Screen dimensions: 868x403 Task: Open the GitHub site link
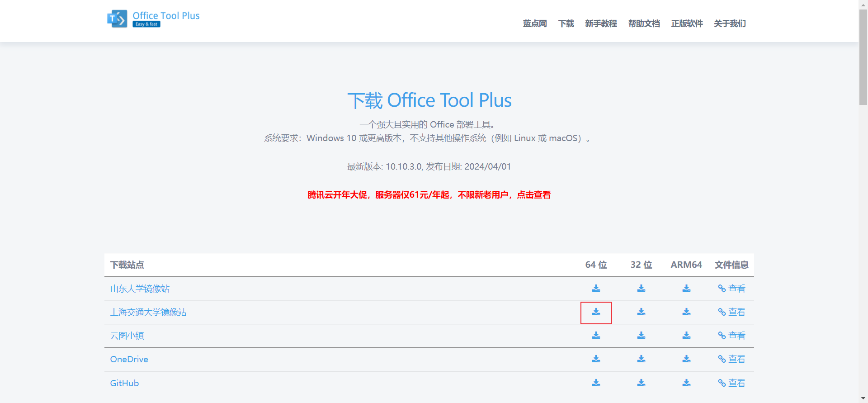(124, 383)
